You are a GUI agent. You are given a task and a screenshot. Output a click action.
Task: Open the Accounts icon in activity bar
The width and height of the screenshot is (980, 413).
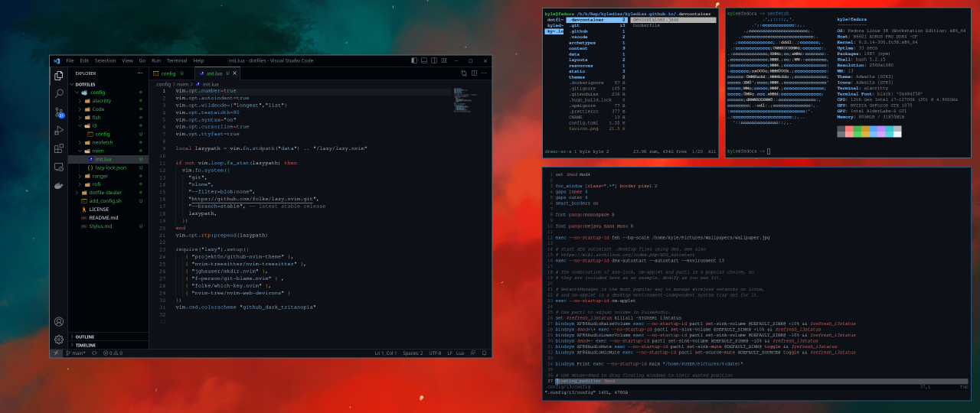pyautogui.click(x=59, y=322)
